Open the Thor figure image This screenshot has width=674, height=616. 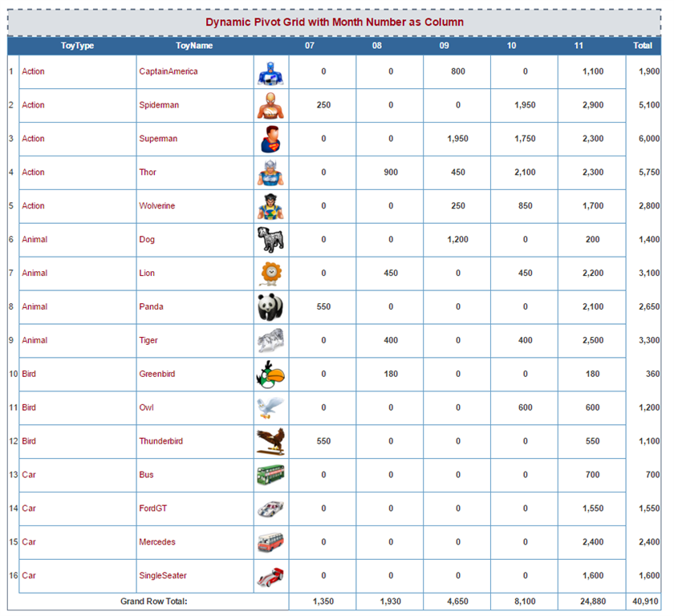[x=270, y=172]
